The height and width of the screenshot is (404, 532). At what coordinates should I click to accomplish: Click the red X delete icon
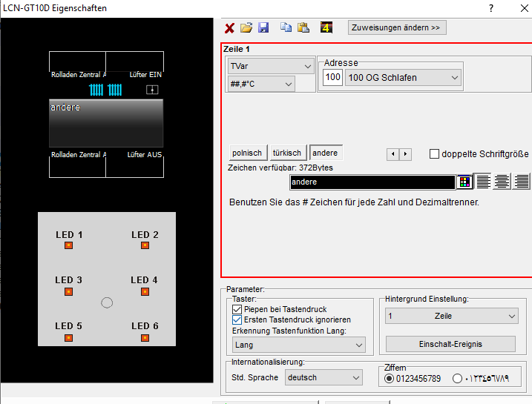(x=230, y=28)
